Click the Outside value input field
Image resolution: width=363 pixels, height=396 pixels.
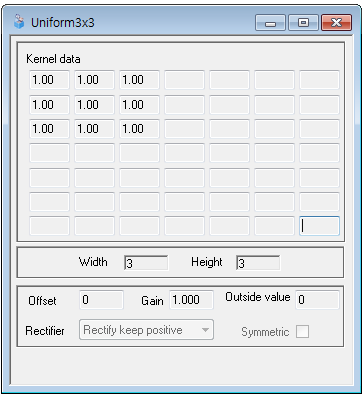click(317, 300)
